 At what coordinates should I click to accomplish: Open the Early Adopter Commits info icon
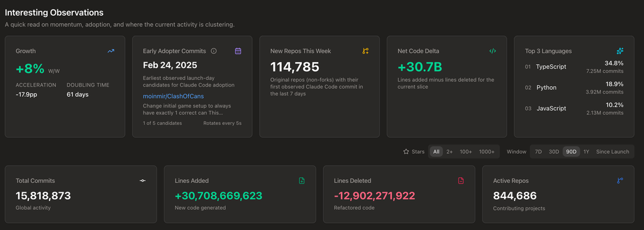[x=214, y=51]
